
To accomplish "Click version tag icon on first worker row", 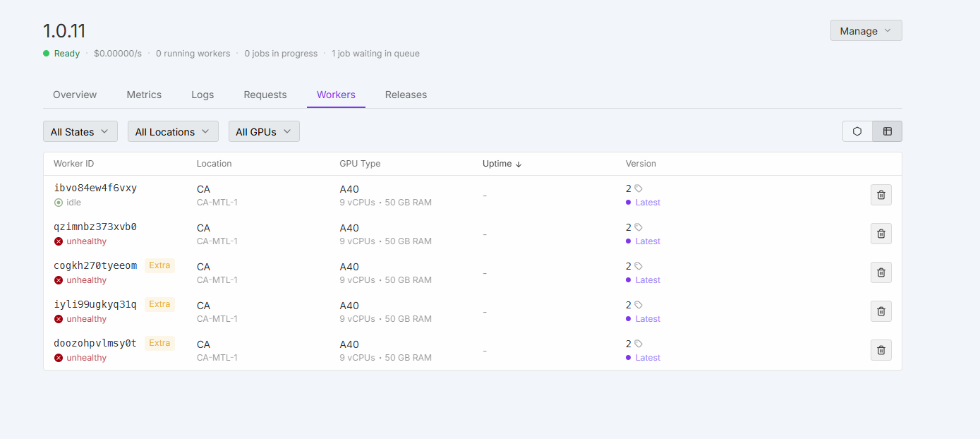I will point(639,188).
